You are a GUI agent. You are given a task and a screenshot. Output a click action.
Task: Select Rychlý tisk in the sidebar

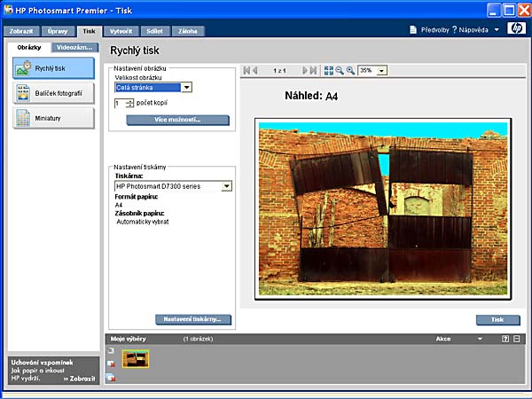(x=53, y=67)
